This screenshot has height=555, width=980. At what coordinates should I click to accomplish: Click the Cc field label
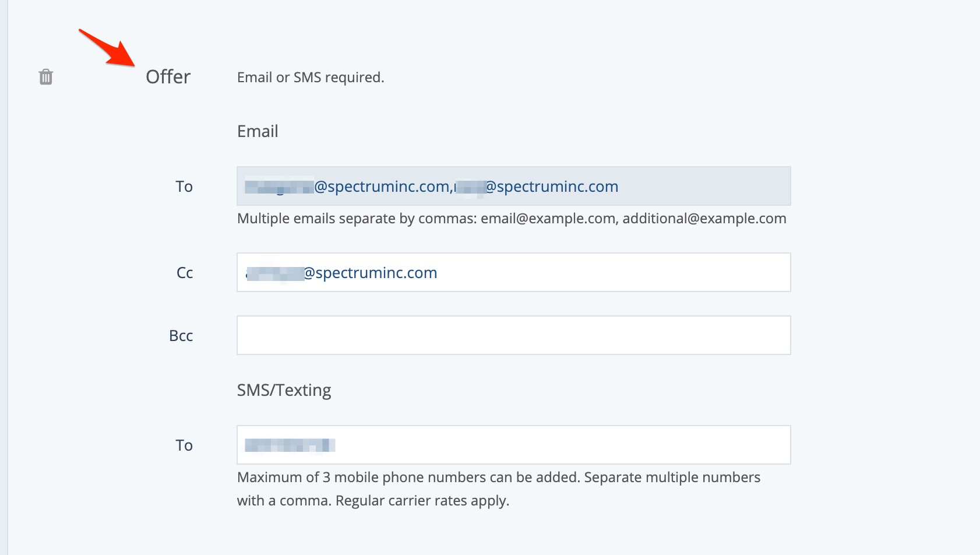[185, 273]
